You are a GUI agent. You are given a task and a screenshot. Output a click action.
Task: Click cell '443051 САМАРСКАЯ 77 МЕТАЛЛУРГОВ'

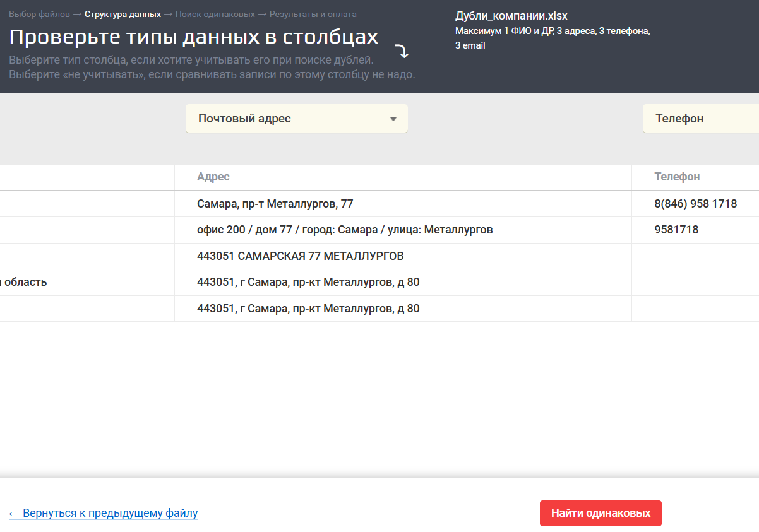point(300,256)
